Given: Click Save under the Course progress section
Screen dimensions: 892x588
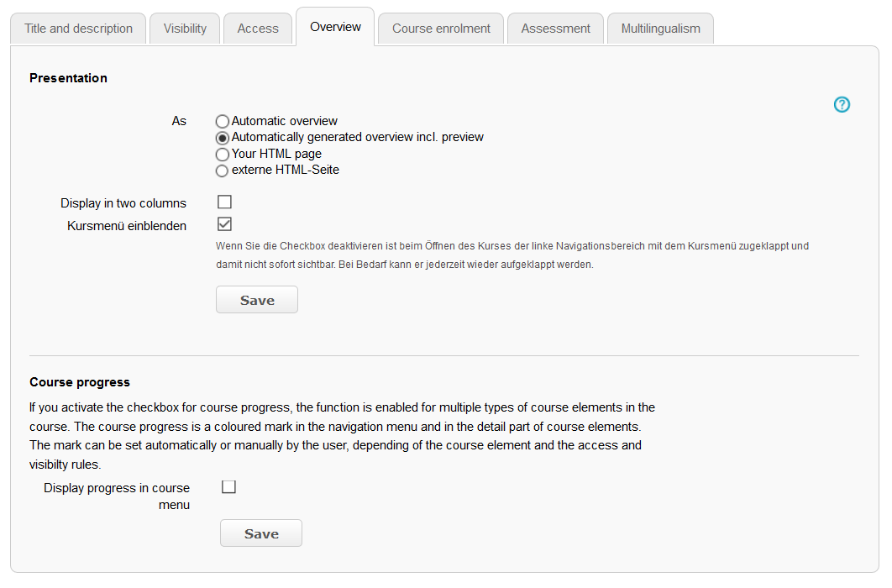Looking at the screenshot, I should [x=260, y=533].
